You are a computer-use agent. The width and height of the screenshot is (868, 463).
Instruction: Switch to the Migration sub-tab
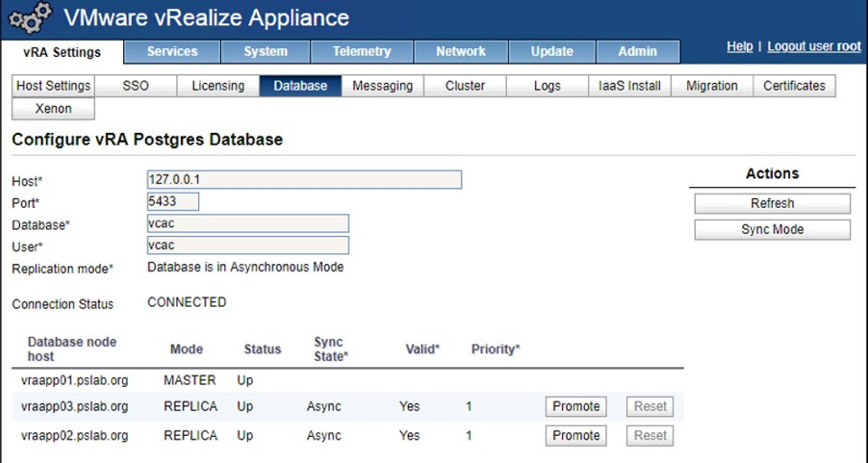712,86
